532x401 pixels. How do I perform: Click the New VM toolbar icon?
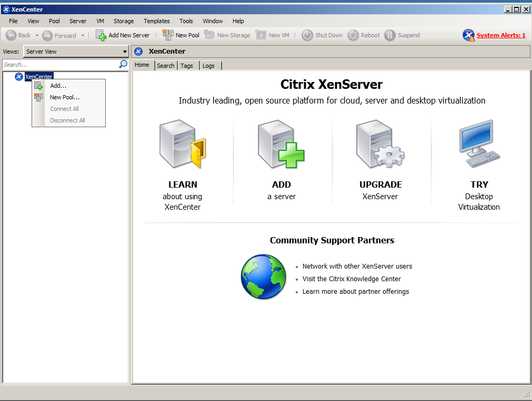[x=261, y=35]
